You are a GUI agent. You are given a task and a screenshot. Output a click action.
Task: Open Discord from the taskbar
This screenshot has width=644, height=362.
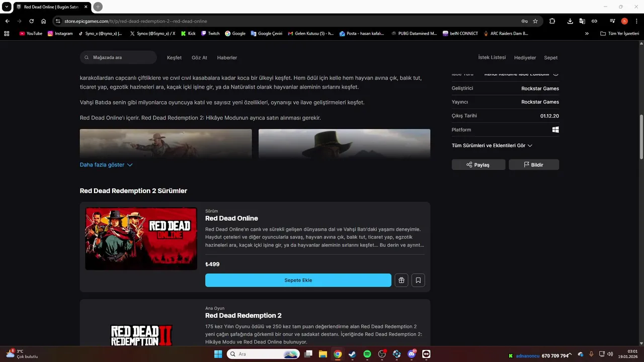pyautogui.click(x=412, y=354)
